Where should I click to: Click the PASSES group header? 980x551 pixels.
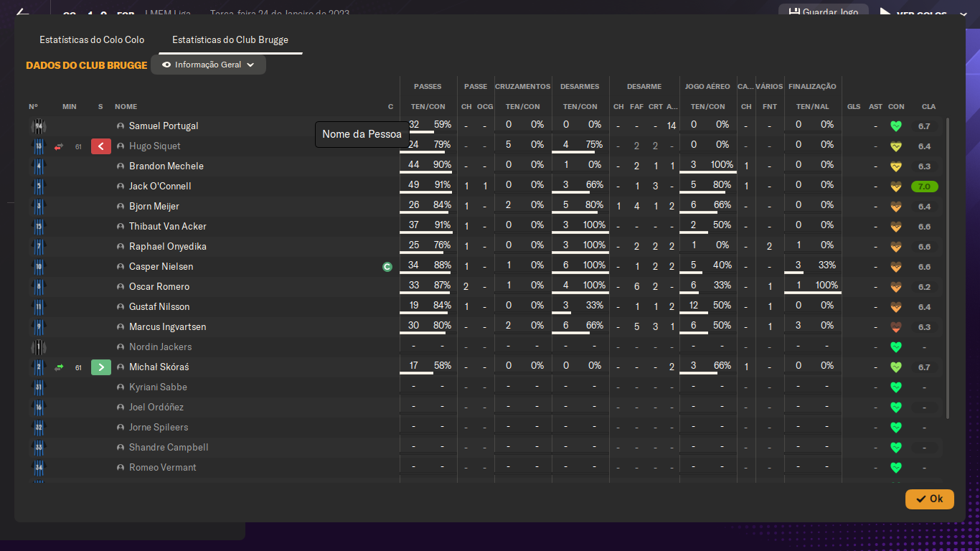[428, 87]
